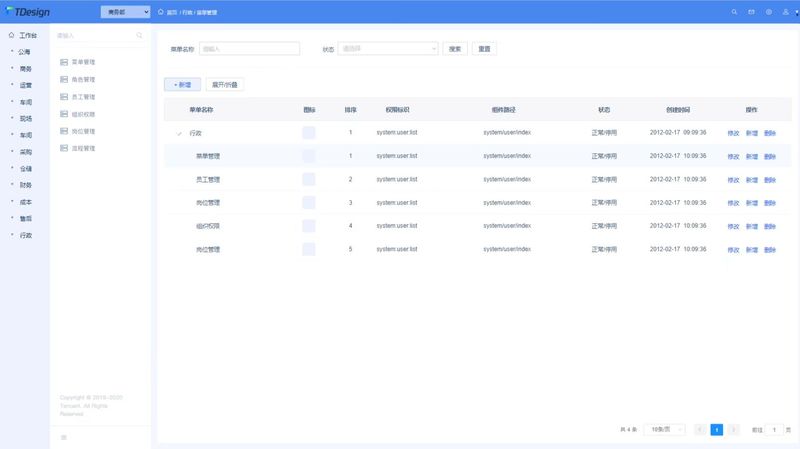Screen dimensions: 800x449
Task: Focus the page jump input field
Action: coord(774,430)
